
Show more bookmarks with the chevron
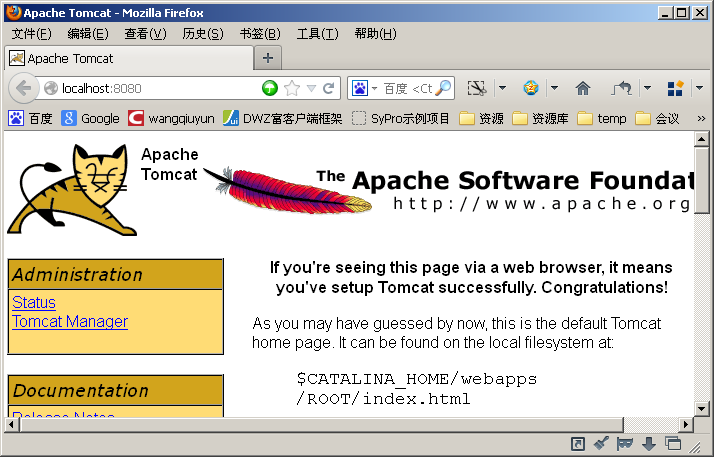tap(701, 118)
